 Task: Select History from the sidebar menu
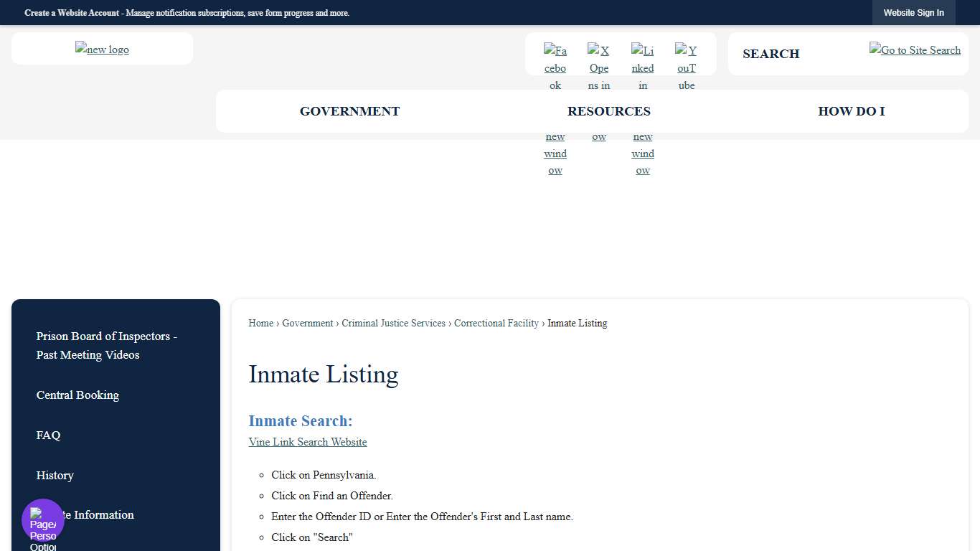click(x=55, y=476)
